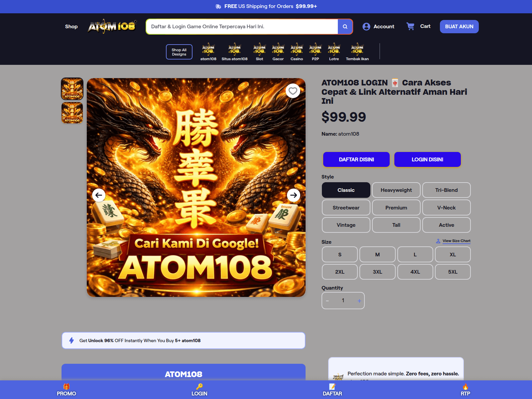Show next product image arrow
Image resolution: width=532 pixels, height=399 pixels.
click(294, 195)
